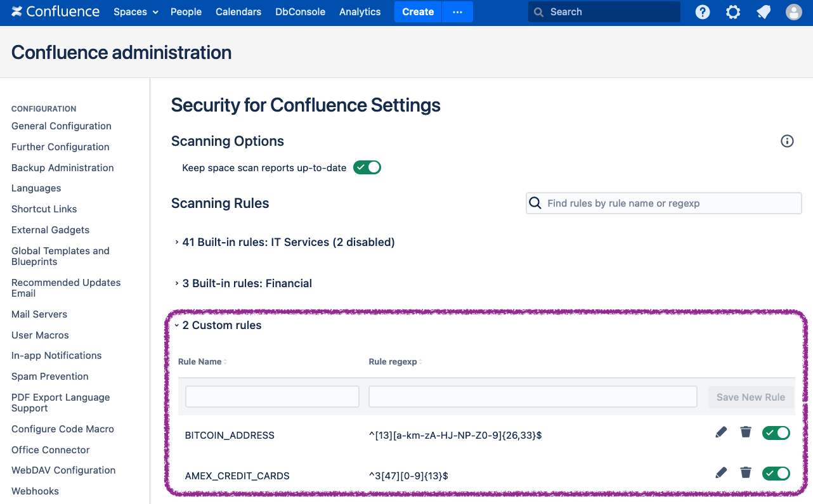Screen dimensions: 813x504
Task: Click the trash icon next to BITCOIN_ADDRESS
Action: [746, 432]
